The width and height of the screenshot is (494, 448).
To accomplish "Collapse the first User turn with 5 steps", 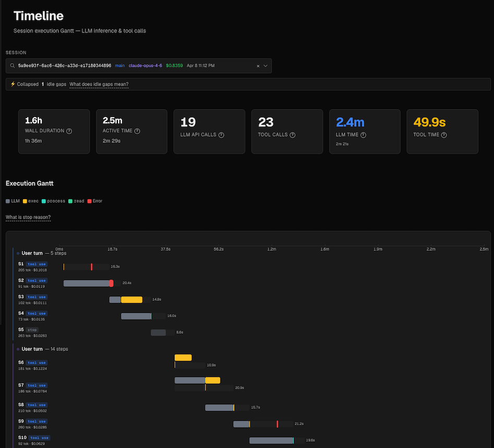I will 41,253.
